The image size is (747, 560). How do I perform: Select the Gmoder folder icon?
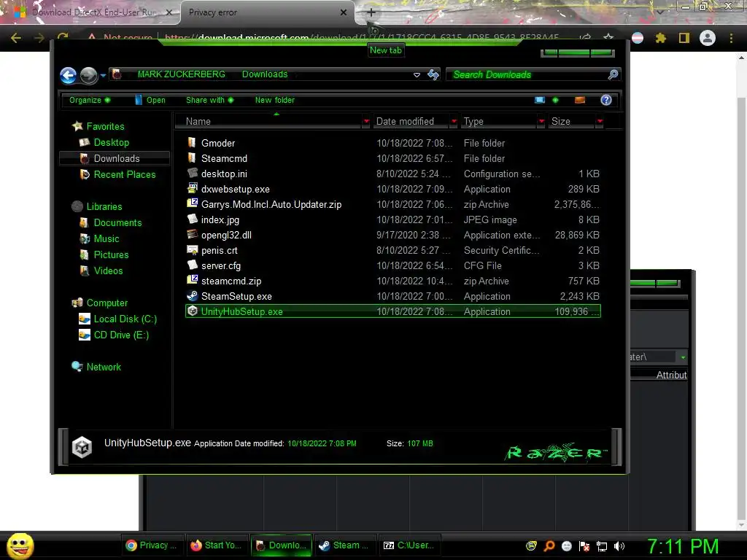(x=192, y=142)
